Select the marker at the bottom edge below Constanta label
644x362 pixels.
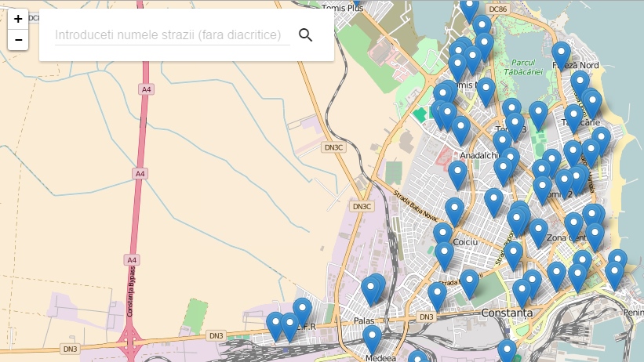(x=507, y=351)
